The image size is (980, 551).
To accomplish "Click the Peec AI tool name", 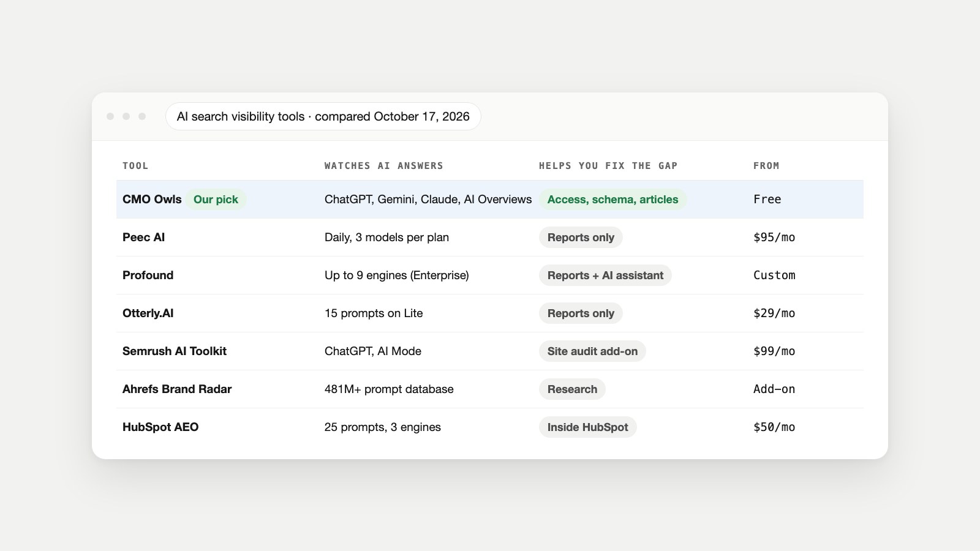I will 143,238.
